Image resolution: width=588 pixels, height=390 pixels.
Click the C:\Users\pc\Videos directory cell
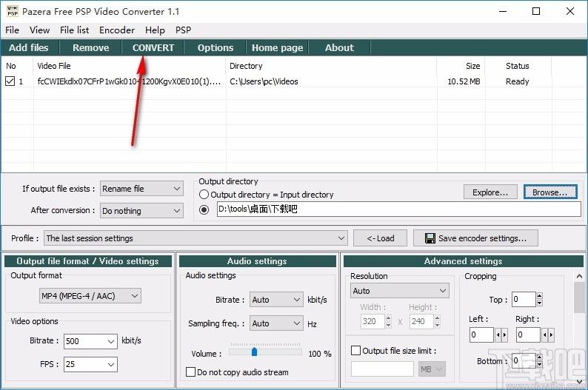[264, 81]
